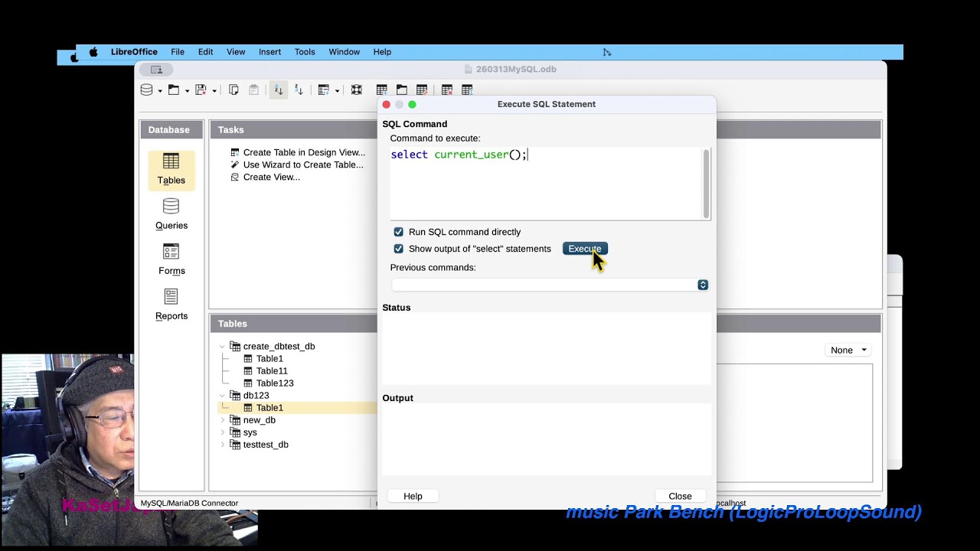Click the LibreOffice Help lifebuoy icon
Screen dimensions: 980x551
point(357,90)
